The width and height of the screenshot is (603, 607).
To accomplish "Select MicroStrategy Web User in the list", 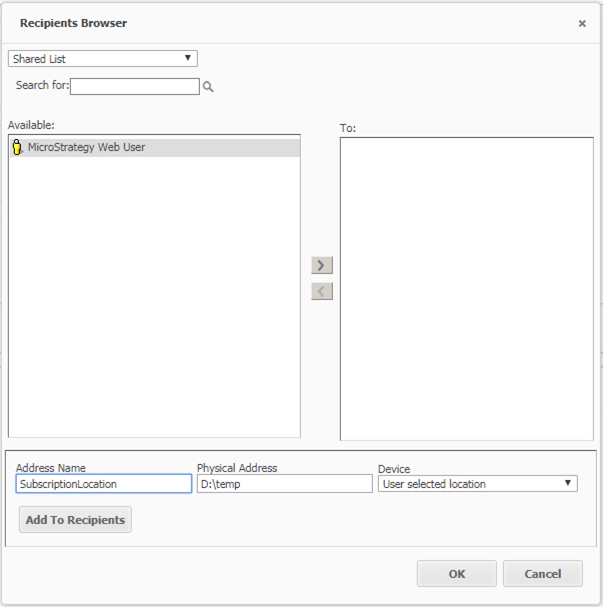I will pos(87,148).
